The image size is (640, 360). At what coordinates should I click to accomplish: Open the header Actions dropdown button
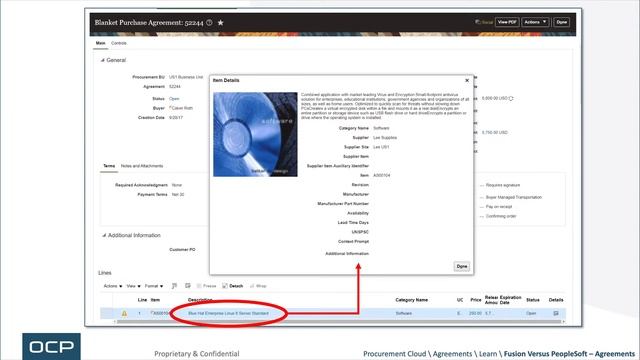coord(535,22)
